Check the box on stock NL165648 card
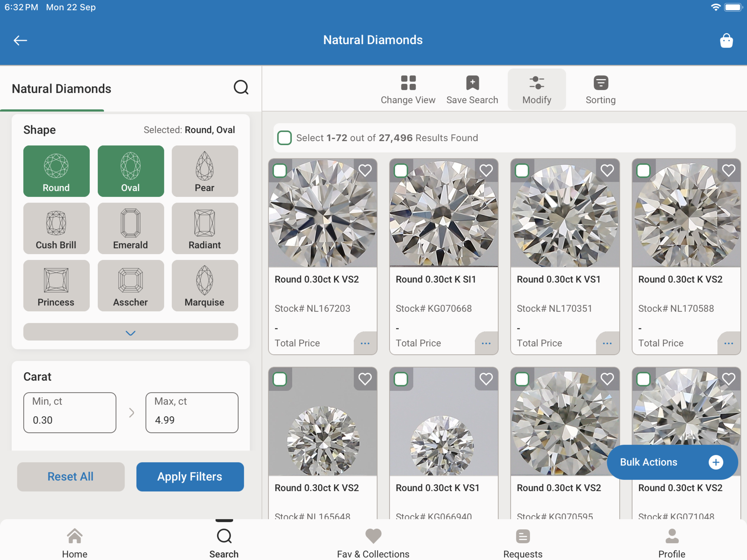Screen dimensions: 747x560 tap(280, 379)
